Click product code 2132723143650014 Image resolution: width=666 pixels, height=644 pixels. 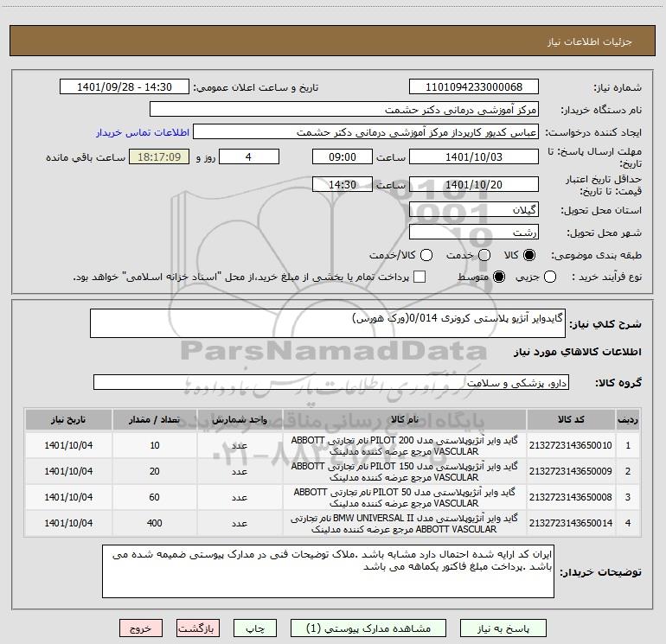click(571, 523)
